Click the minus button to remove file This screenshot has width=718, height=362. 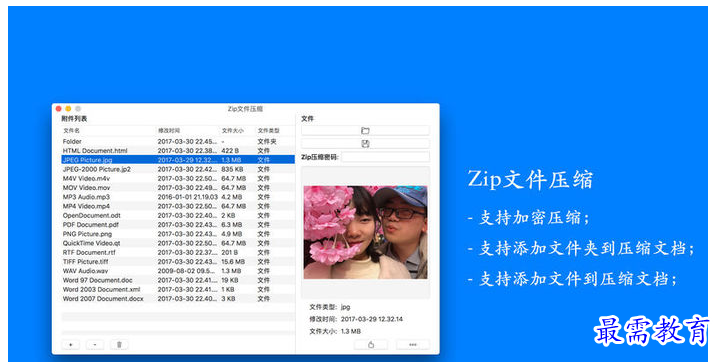click(95, 345)
